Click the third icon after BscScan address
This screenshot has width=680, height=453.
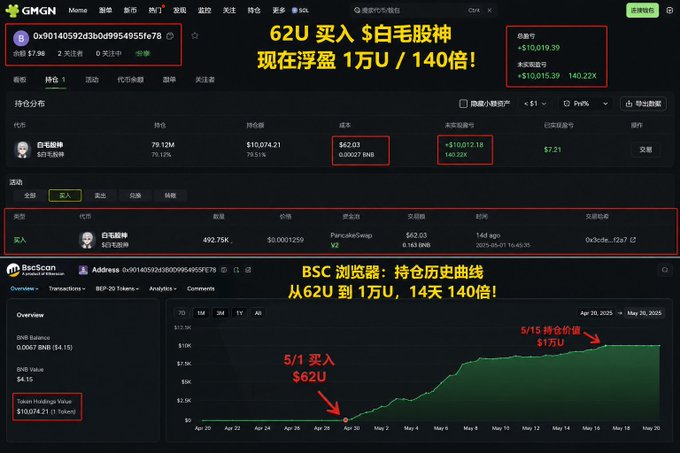pyautogui.click(x=248, y=270)
